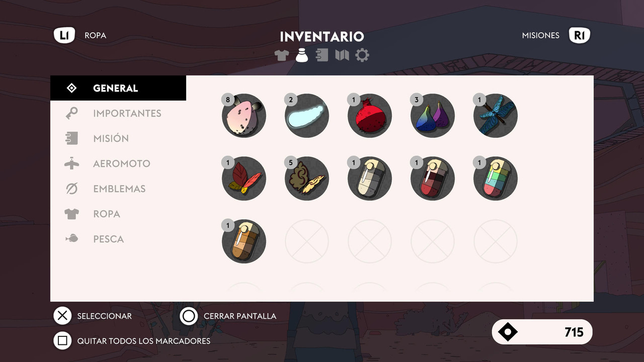Select the blue dragonfly item

coord(496,116)
